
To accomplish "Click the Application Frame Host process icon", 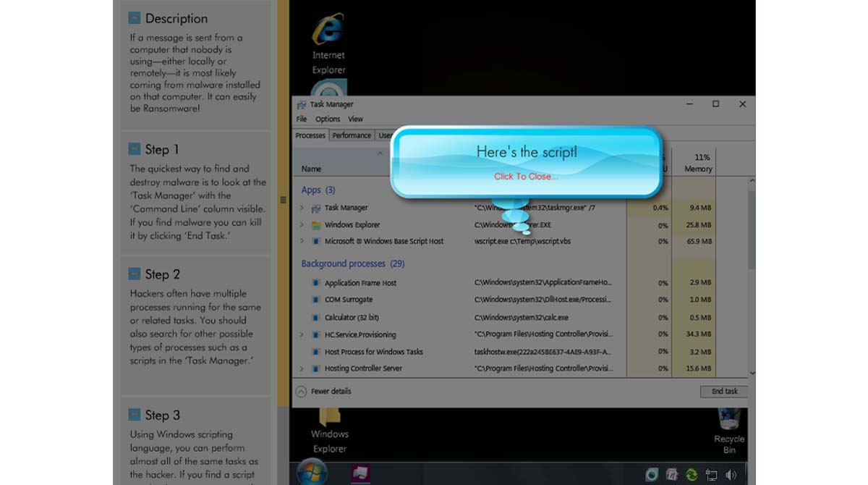I will (x=316, y=283).
